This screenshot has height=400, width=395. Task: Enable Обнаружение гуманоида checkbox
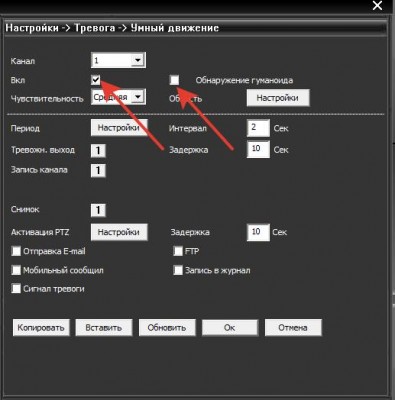174,80
